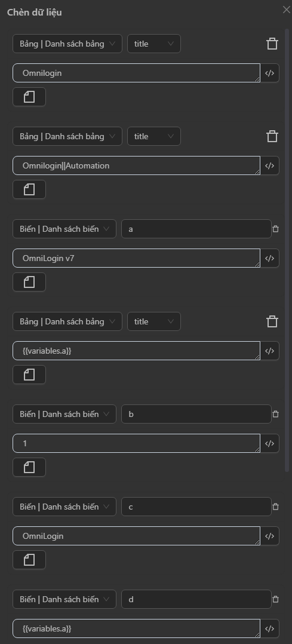
Task: Open code editor for Omnilogin||Automation value
Action: coord(269,166)
